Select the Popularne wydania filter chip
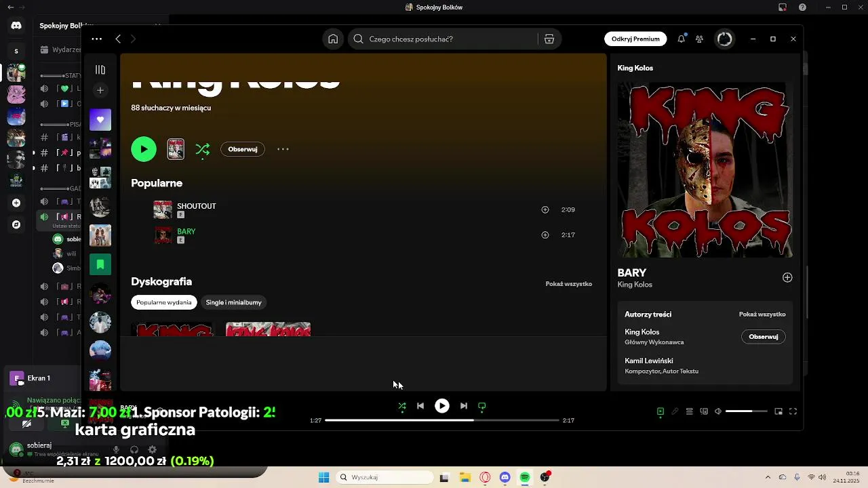Image resolution: width=868 pixels, height=488 pixels. 164,302
